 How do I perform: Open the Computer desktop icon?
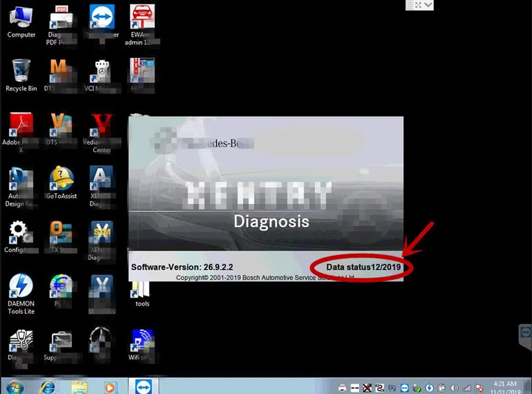pyautogui.click(x=21, y=21)
